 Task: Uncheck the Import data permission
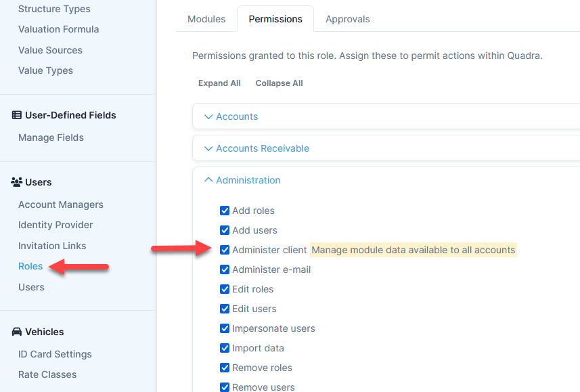click(225, 348)
